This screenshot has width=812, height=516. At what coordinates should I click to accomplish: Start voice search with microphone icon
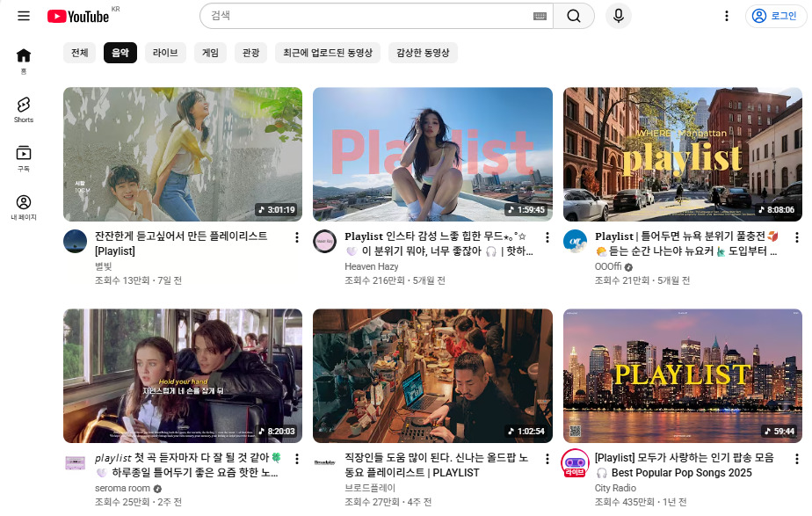(x=619, y=16)
